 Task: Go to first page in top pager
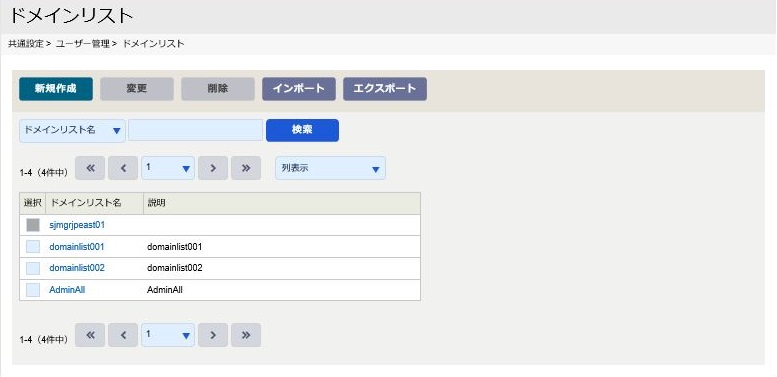click(90, 168)
